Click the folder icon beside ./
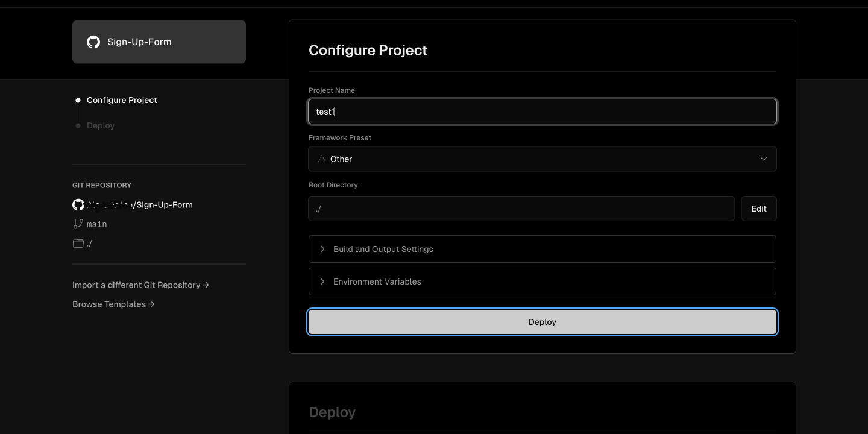The height and width of the screenshot is (434, 868). [78, 244]
